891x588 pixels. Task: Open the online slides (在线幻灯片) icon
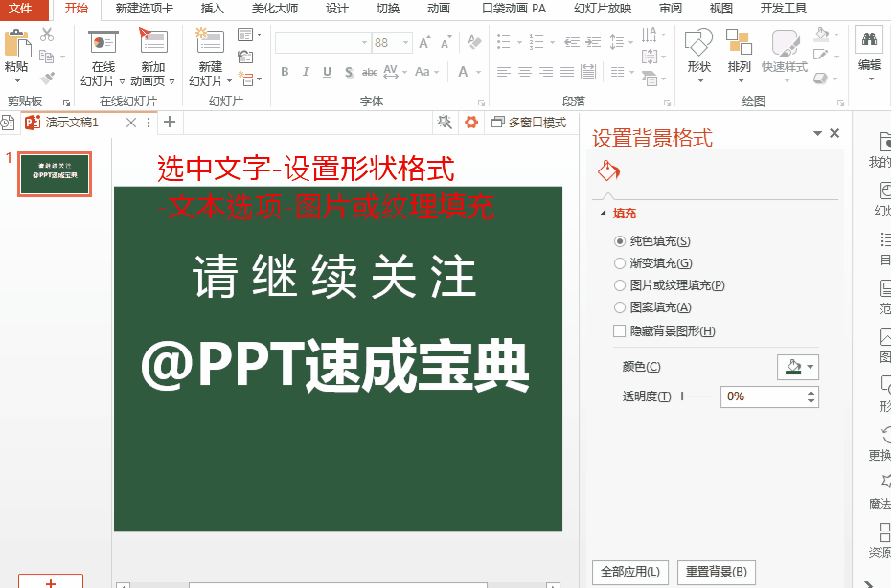tap(103, 42)
